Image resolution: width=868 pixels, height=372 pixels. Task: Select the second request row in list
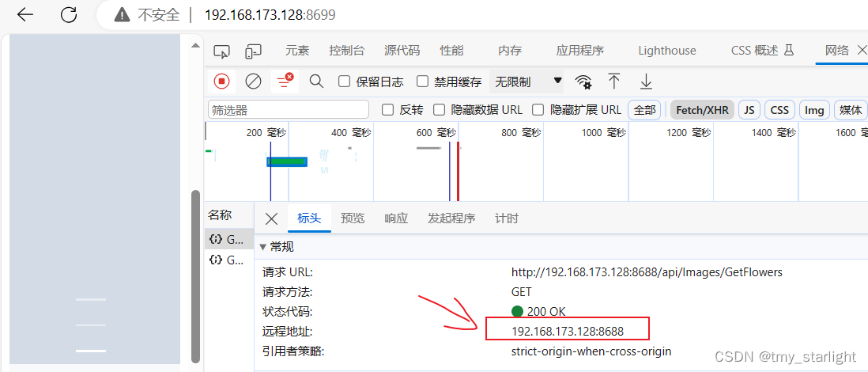coord(229,260)
